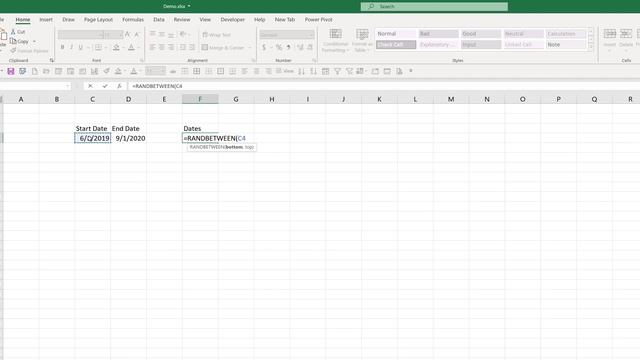640x360 pixels.
Task: Select the 'Start Date' header cell
Action: point(92,129)
